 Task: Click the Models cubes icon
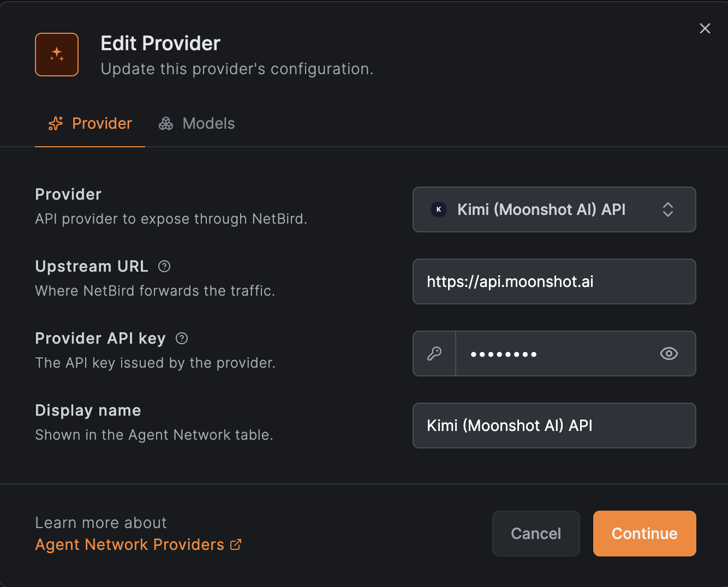coord(166,124)
